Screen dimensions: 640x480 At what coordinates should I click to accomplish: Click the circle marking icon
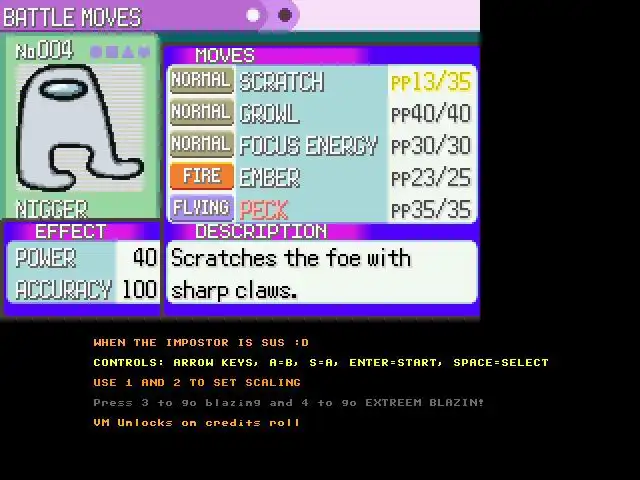[x=96, y=52]
